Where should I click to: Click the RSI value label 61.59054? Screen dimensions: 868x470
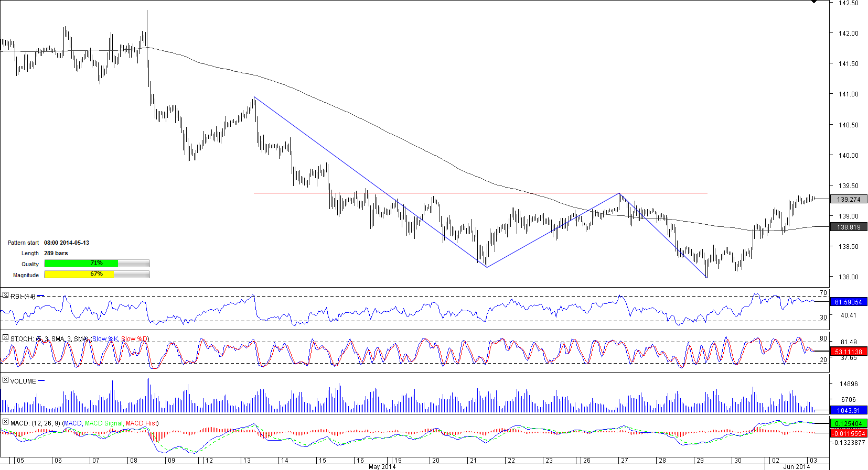click(849, 302)
